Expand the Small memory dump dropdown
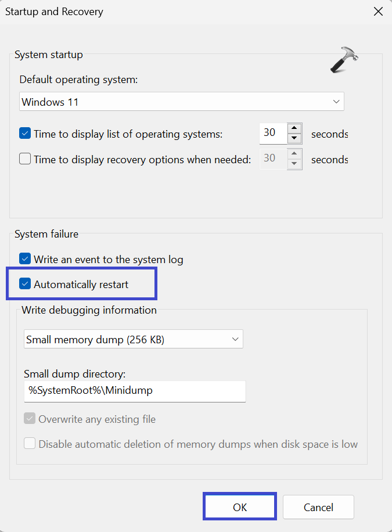 [133, 339]
